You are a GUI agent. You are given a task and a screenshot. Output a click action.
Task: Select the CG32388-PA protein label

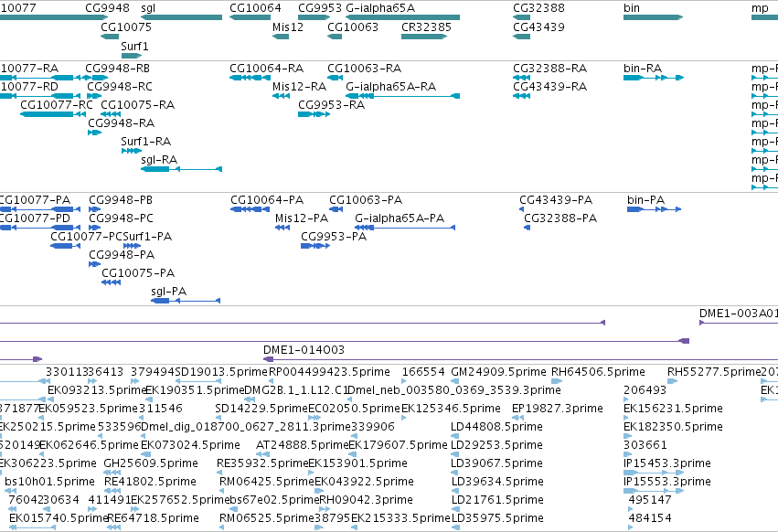[x=560, y=218]
